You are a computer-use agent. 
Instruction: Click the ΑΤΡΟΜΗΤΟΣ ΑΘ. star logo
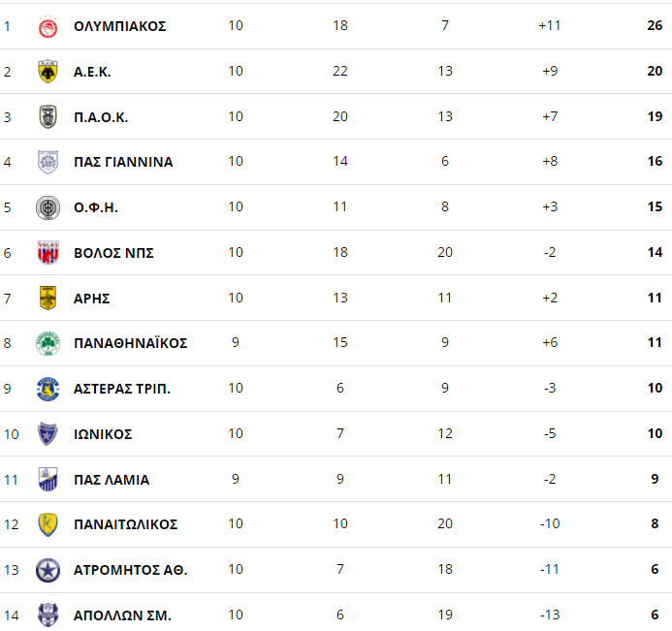coord(48,570)
